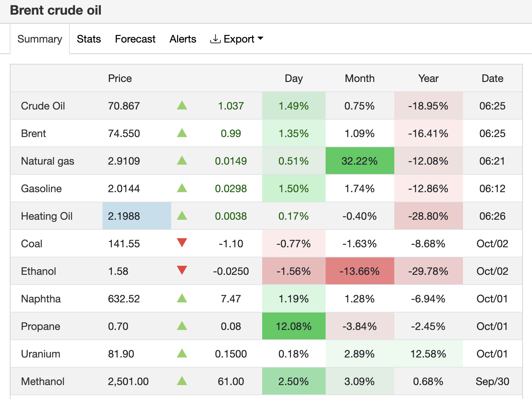Click Gasoline day change 1.50%
Image resolution: width=532 pixels, height=399 pixels.
click(294, 188)
